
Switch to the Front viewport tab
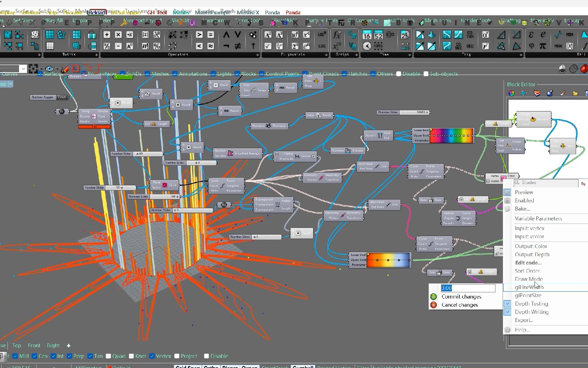[34, 345]
